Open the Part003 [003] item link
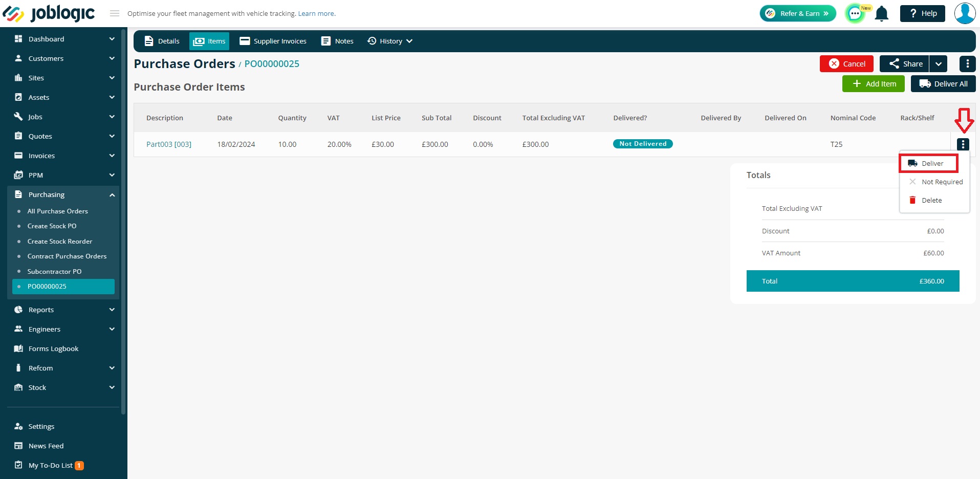The image size is (980, 479). (169, 144)
